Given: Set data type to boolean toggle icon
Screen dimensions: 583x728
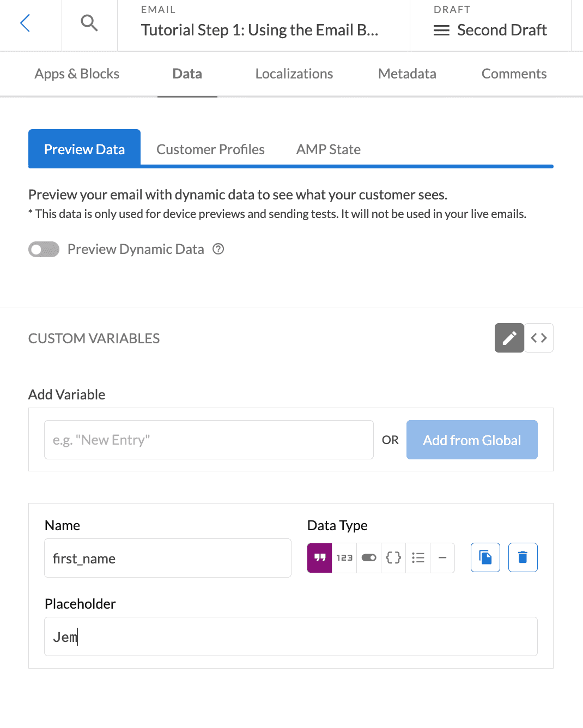Looking at the screenshot, I should (369, 557).
